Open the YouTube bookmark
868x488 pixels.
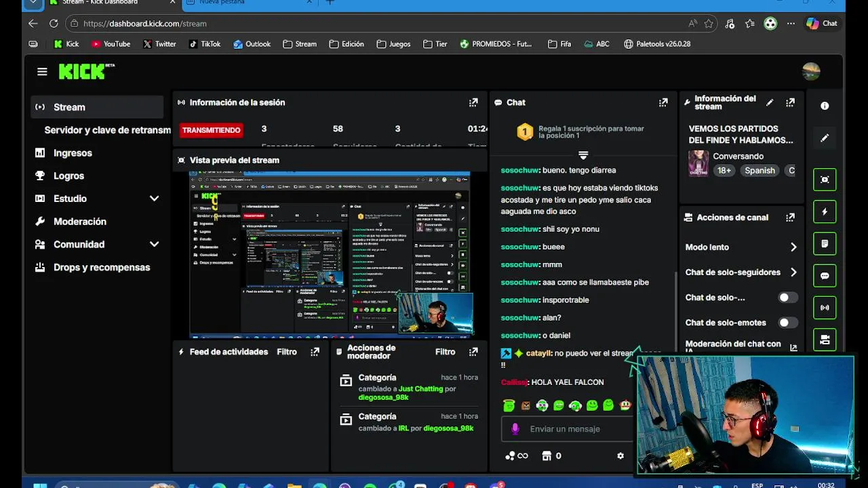[x=111, y=44]
